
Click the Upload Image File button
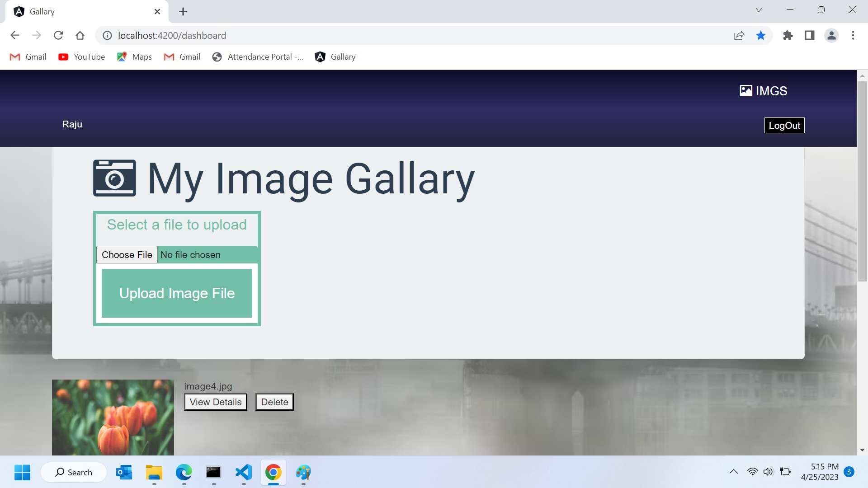point(176,293)
